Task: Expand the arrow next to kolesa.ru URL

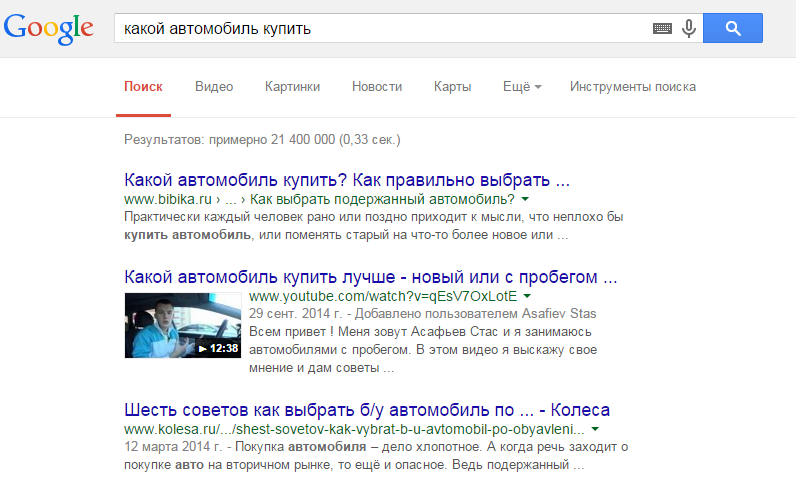Action: pyautogui.click(x=595, y=429)
